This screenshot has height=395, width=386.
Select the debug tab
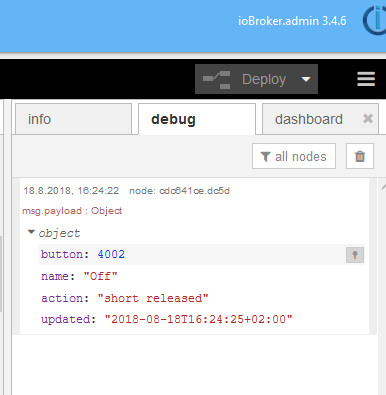[x=197, y=119]
